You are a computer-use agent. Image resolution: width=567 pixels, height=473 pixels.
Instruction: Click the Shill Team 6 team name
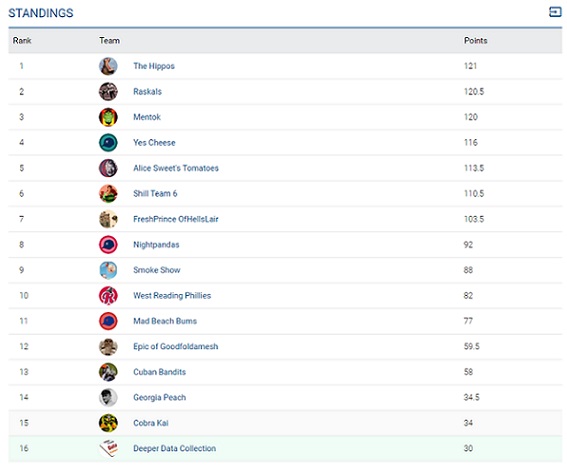click(x=155, y=193)
